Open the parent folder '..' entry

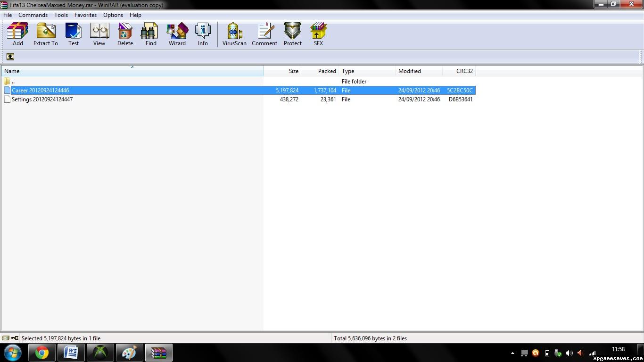(13, 82)
